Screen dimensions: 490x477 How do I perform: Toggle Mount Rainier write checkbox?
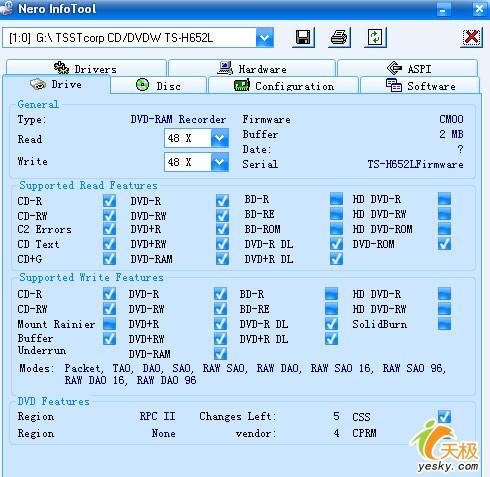[109, 323]
